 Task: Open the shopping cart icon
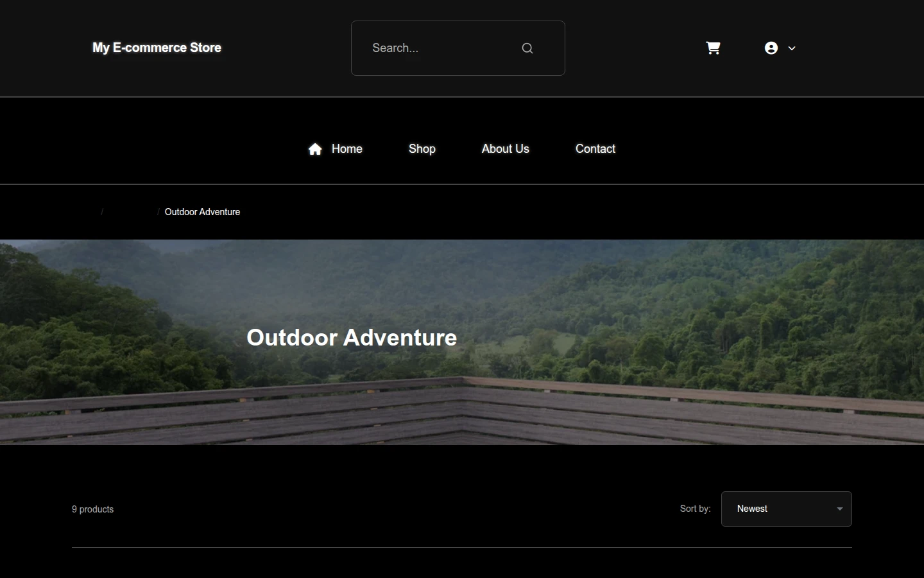pos(713,48)
